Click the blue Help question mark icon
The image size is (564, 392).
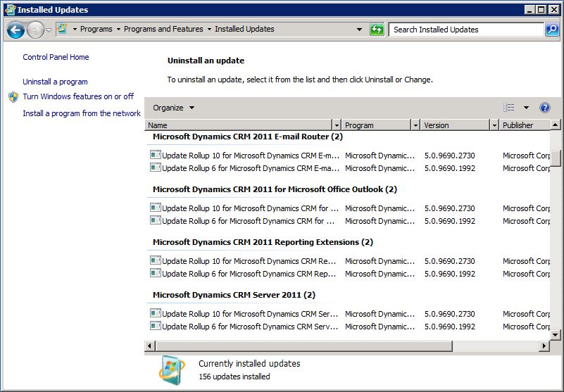[x=545, y=108]
